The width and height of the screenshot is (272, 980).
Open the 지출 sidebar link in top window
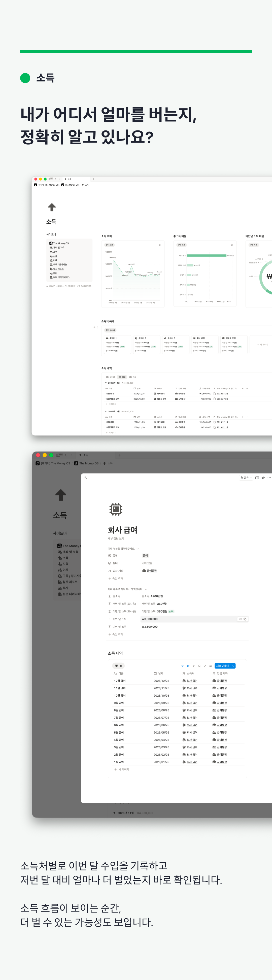point(55,256)
